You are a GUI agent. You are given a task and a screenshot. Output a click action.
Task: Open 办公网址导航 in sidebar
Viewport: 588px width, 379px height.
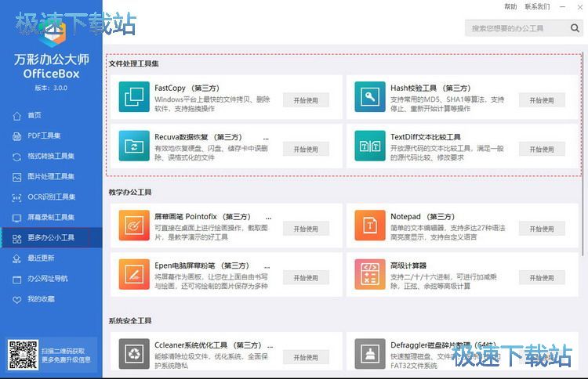(51, 279)
